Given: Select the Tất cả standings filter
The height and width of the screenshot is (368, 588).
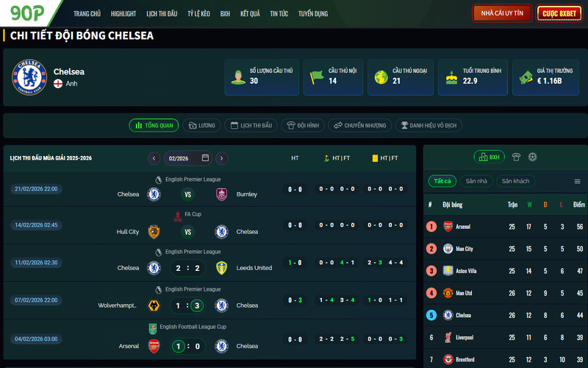Looking at the screenshot, I should tap(442, 181).
